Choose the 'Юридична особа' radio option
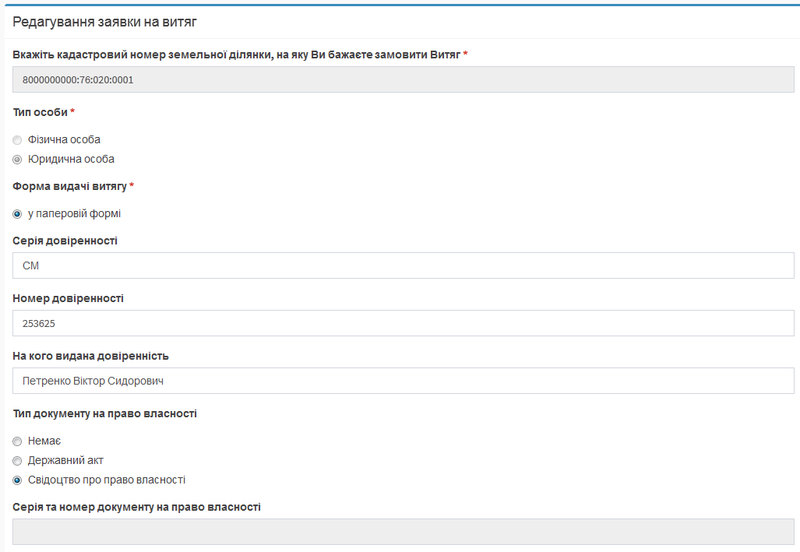This screenshot has height=552, width=800. click(x=17, y=159)
